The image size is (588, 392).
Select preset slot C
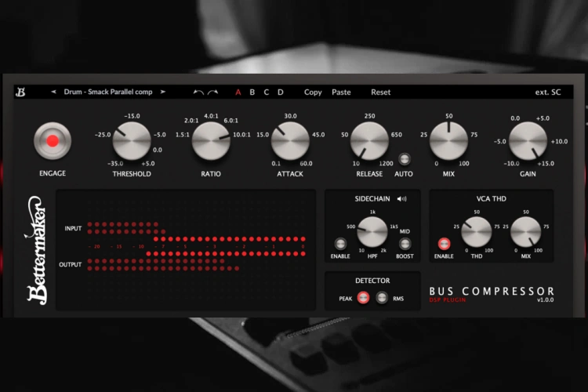coord(267,93)
